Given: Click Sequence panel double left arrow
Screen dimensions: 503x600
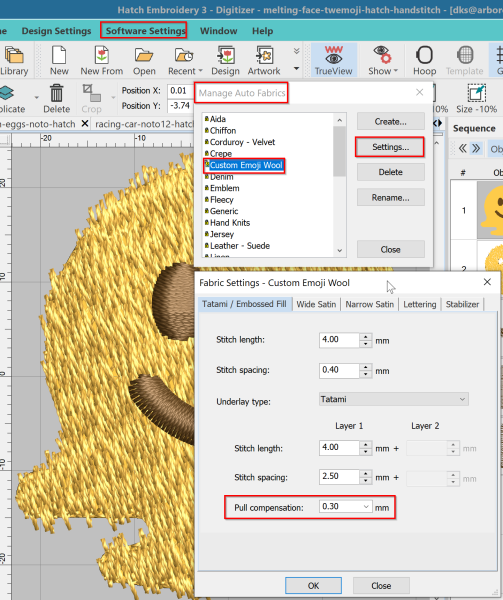Looking at the screenshot, I should 462,148.
